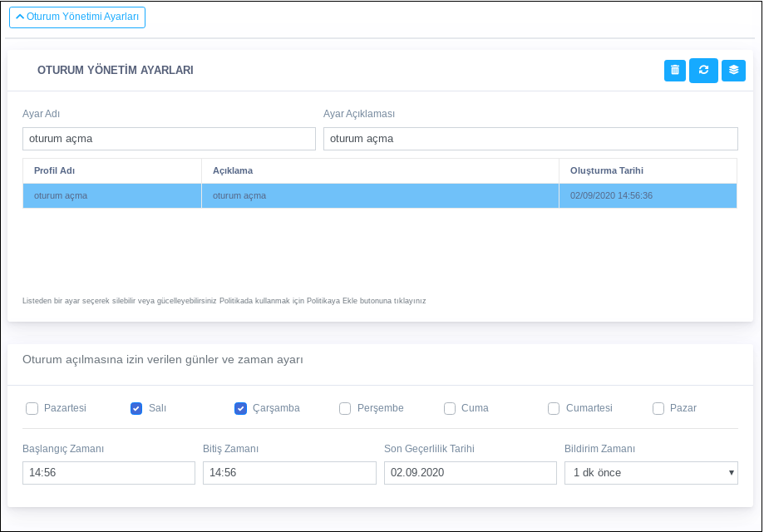Open the Bildirim Zamanı dropdown

651,473
